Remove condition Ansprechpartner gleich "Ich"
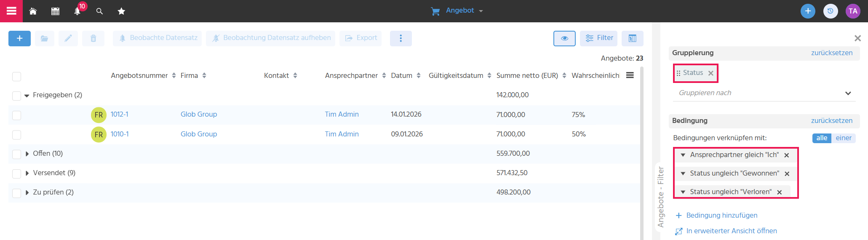This screenshot has height=240, width=868. [787, 155]
